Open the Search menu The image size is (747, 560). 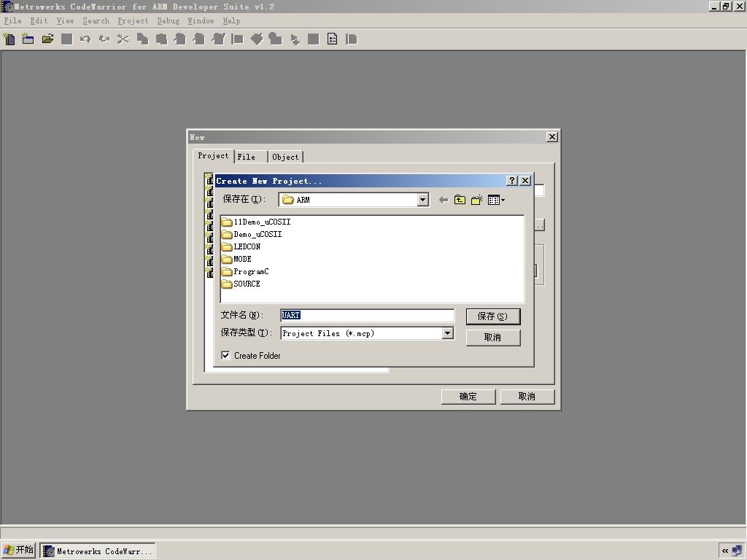(x=96, y=20)
